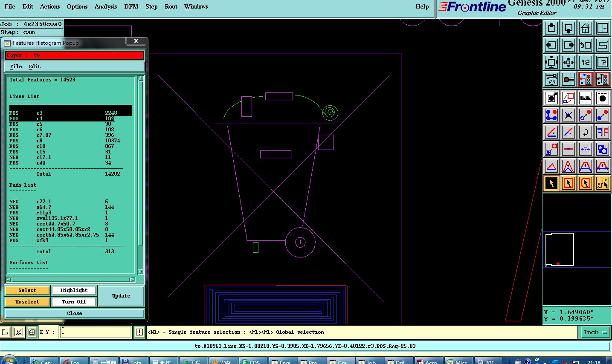Click the home view icon
The width and height of the screenshot is (612, 364).
pyautogui.click(x=586, y=28)
